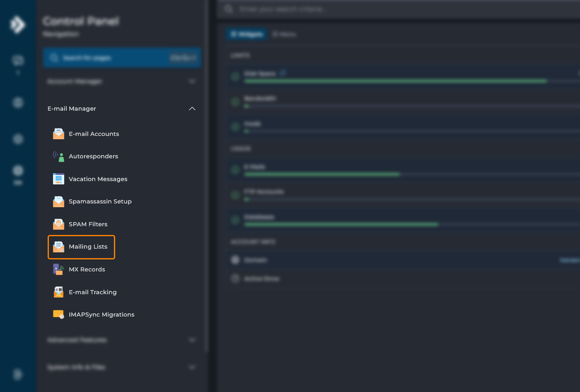Click the highlighted Mailing Lists icon
Screen dimensions: 580x392
coord(58,247)
